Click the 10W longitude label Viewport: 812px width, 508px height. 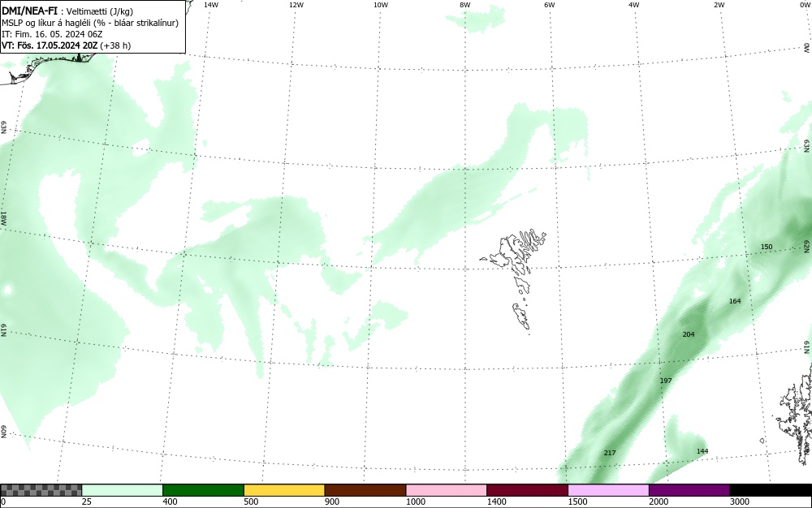[x=381, y=5]
